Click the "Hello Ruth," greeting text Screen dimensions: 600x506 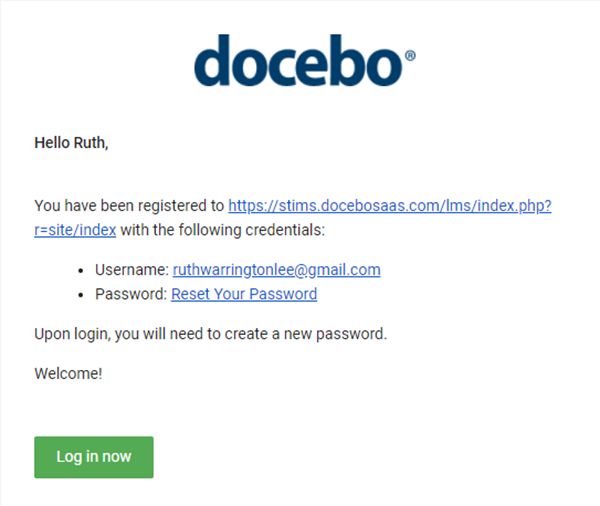click(x=71, y=143)
